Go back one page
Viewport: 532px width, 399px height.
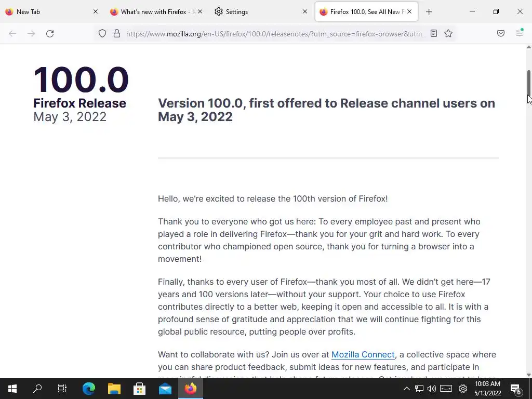pos(12,34)
